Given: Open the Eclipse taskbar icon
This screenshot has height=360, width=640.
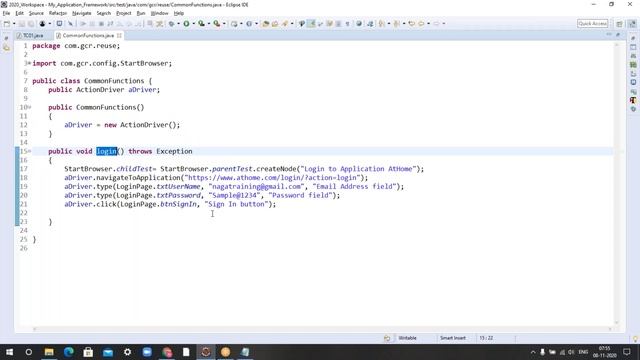Looking at the screenshot, I should [x=206, y=352].
